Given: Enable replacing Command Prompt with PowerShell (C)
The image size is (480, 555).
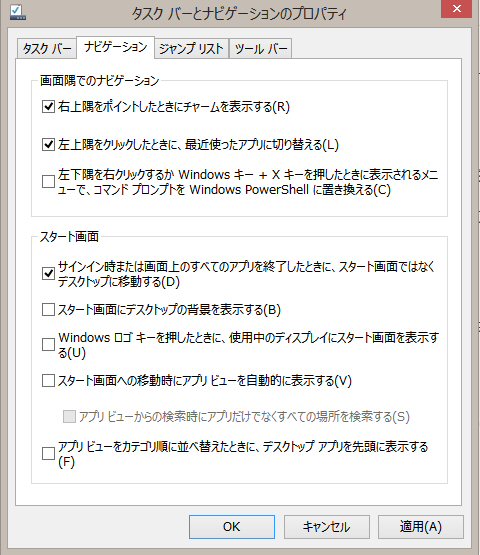Looking at the screenshot, I should tap(48, 182).
